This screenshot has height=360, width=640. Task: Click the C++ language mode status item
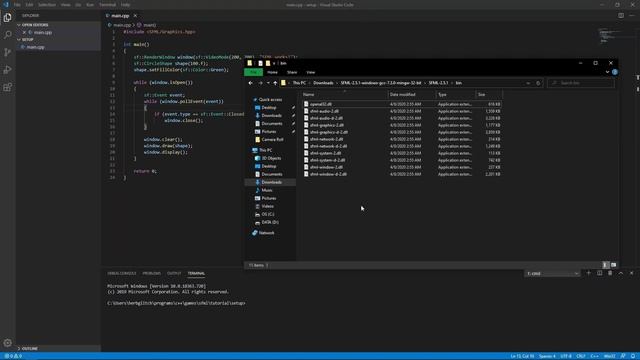594,356
